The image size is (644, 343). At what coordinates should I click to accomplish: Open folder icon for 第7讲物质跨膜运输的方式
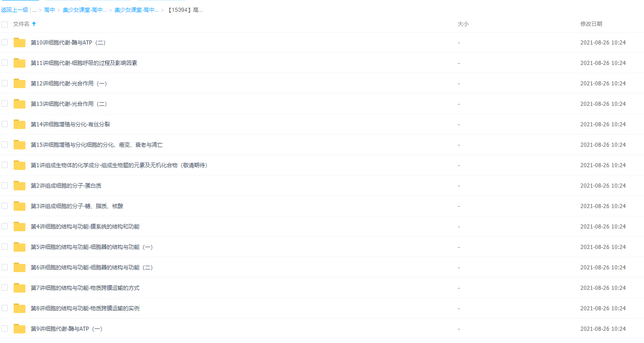click(20, 288)
